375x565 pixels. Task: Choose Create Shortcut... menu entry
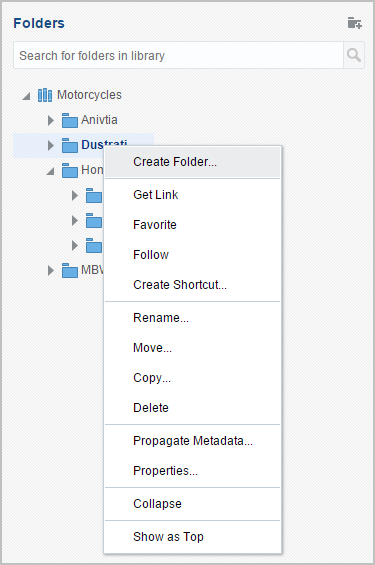192,285
